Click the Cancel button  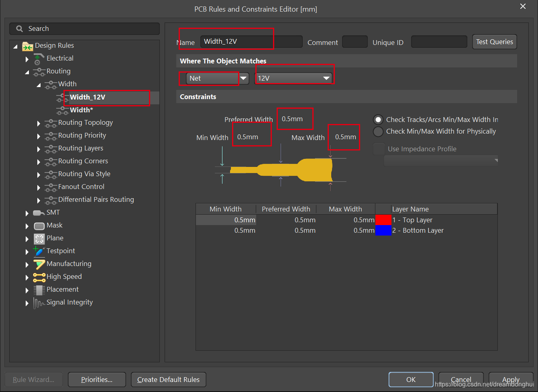pyautogui.click(x=461, y=380)
